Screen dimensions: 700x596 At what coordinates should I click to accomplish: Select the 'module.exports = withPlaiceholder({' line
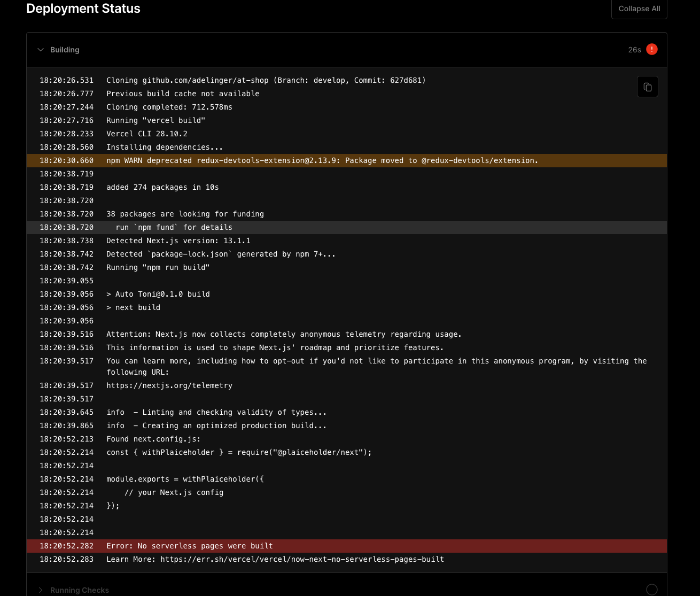[347, 479]
